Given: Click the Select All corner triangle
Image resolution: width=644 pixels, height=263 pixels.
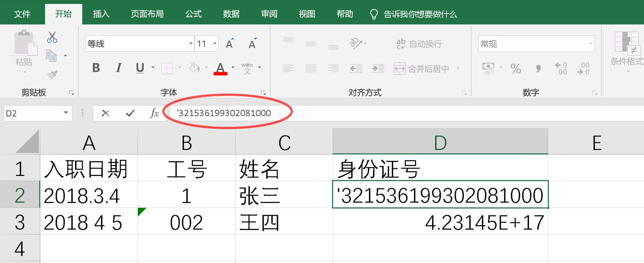Looking at the screenshot, I should point(27,141).
